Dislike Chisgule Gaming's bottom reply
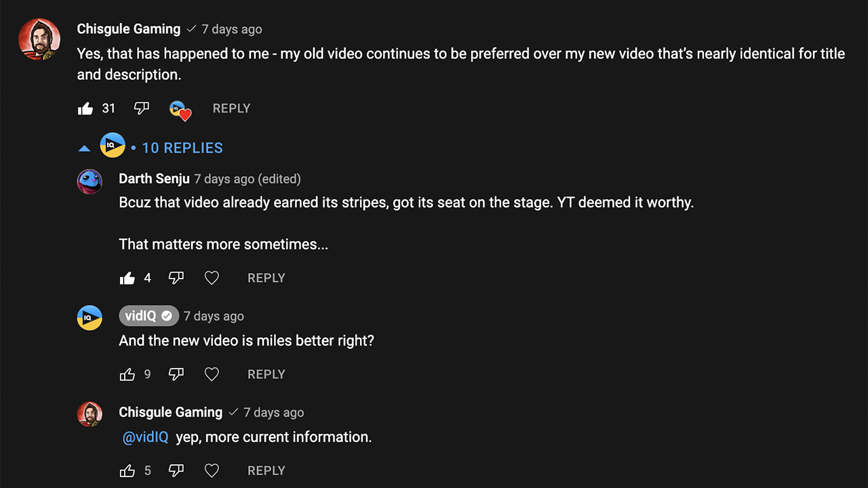Viewport: 868px width, 488px height. coord(176,470)
